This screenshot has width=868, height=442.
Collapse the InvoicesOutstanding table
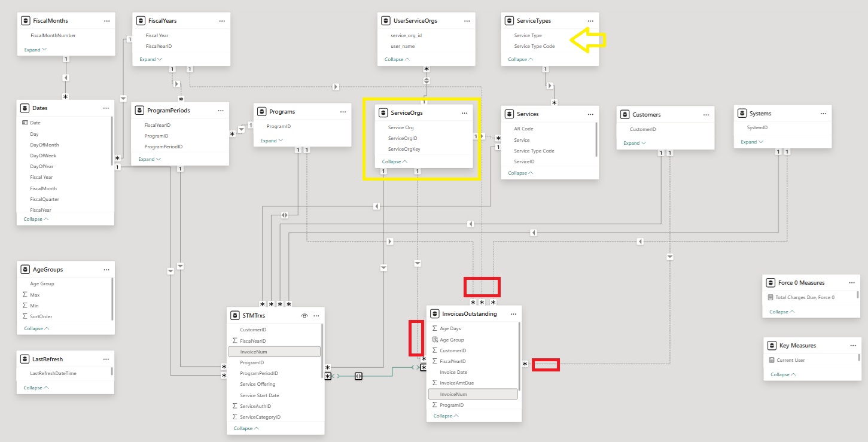[446, 416]
